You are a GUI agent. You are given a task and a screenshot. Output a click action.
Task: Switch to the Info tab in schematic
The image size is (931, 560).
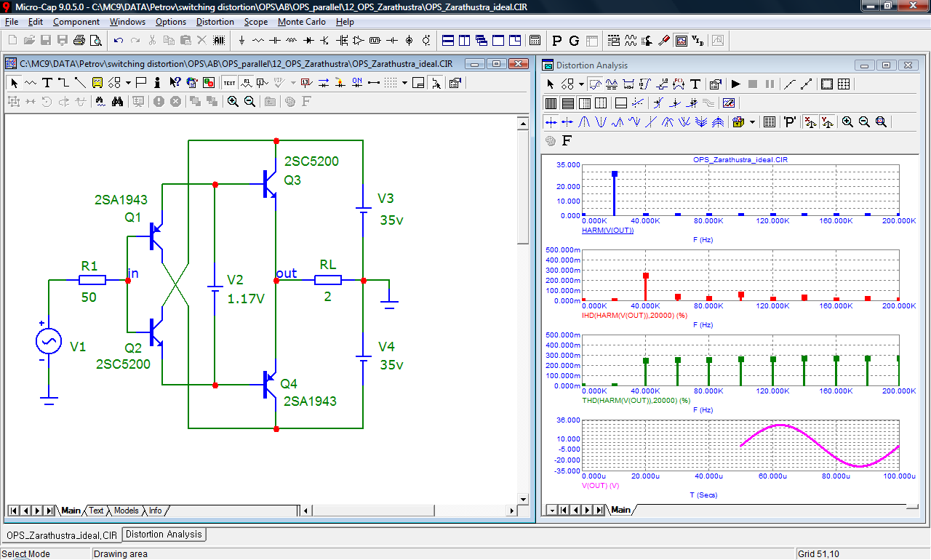pyautogui.click(x=156, y=511)
